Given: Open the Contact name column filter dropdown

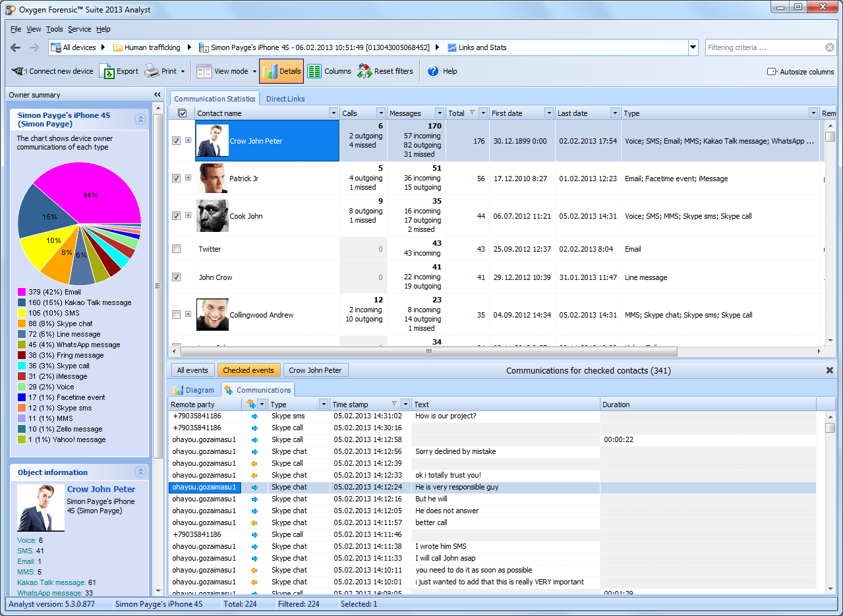Looking at the screenshot, I should click(x=334, y=113).
